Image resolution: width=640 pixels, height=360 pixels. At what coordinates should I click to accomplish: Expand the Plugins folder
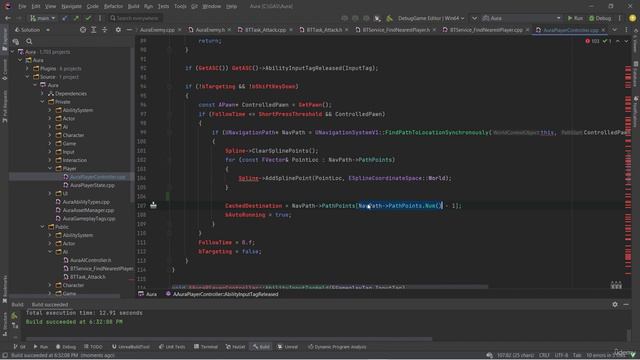(27, 69)
